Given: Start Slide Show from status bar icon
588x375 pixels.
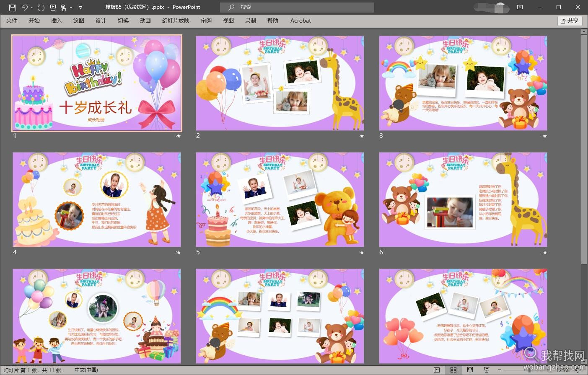Looking at the screenshot, I should click(487, 370).
